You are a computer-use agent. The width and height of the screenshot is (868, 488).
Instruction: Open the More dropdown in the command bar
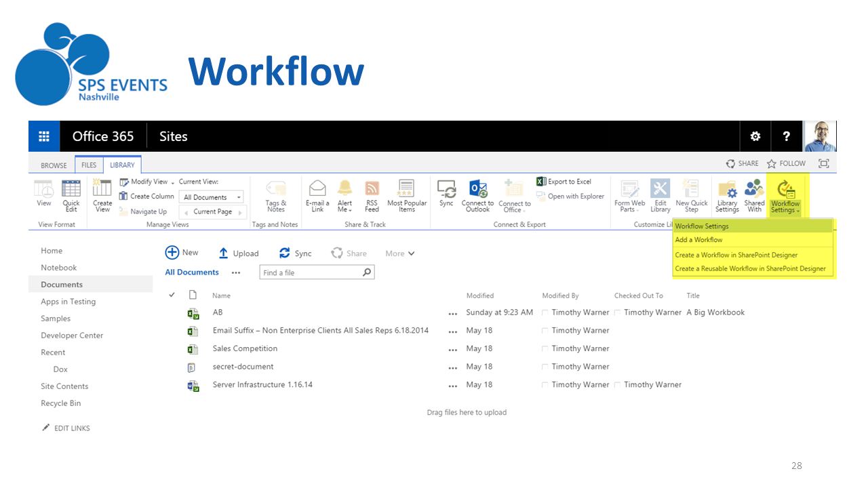coord(400,253)
